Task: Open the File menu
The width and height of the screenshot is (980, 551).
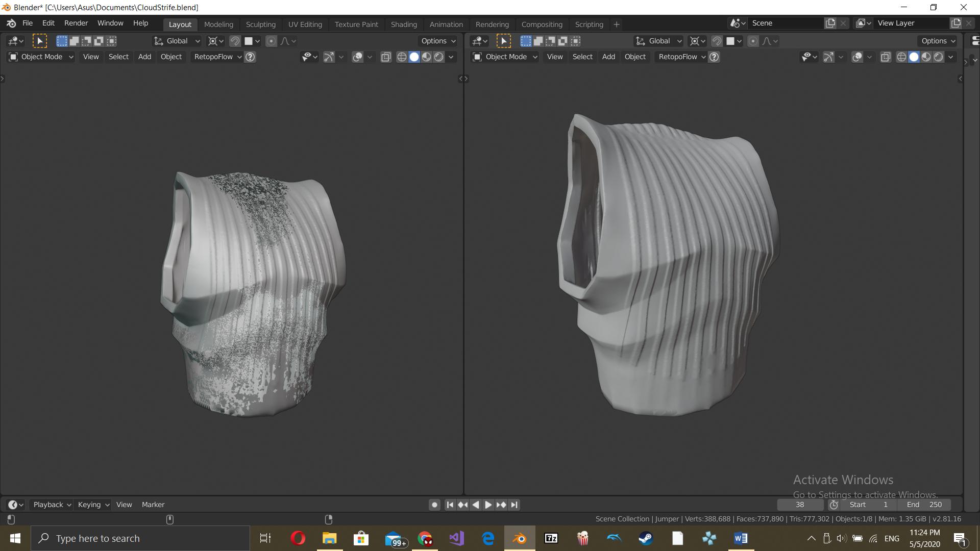Action: [x=28, y=23]
